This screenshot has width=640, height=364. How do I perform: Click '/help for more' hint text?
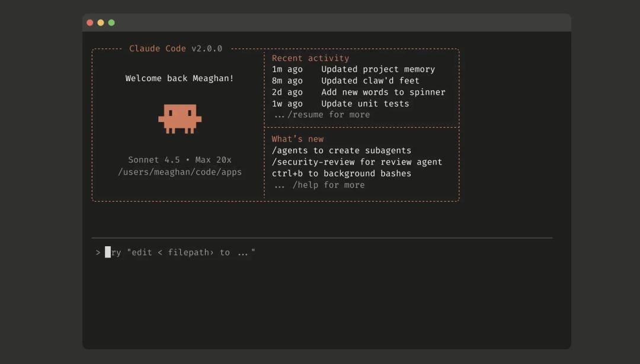tap(328, 185)
